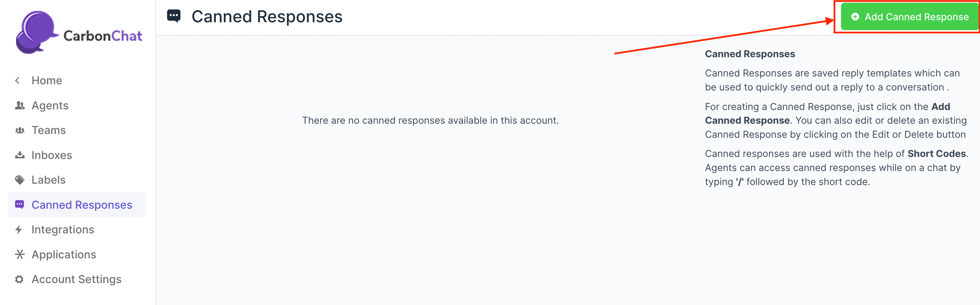Click the plus icon on Add button
Image resolution: width=980 pixels, height=305 pixels.
click(x=855, y=17)
